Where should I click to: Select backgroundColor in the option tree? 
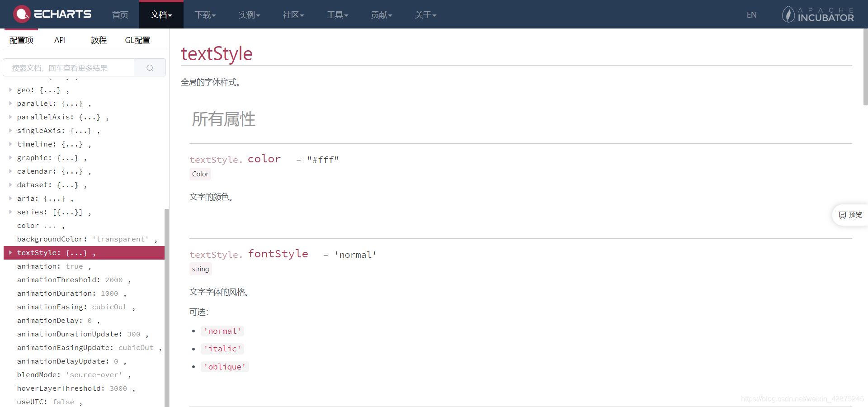click(87, 239)
